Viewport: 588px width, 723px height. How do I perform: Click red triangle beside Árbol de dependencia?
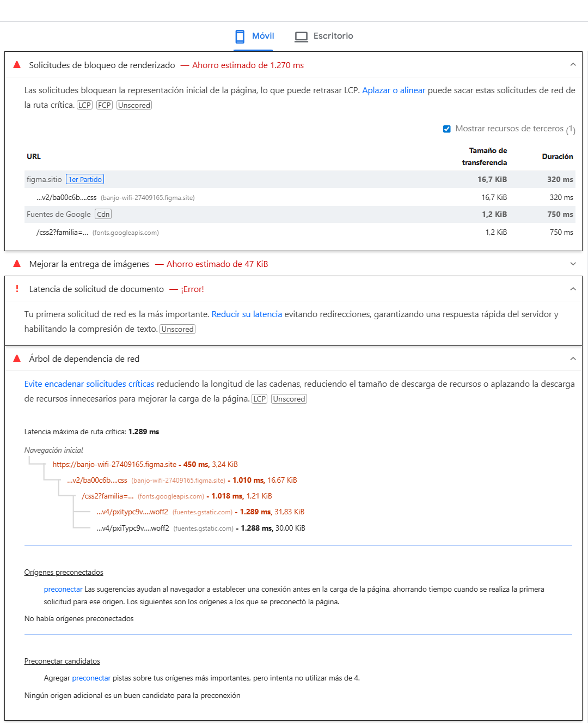pos(17,359)
